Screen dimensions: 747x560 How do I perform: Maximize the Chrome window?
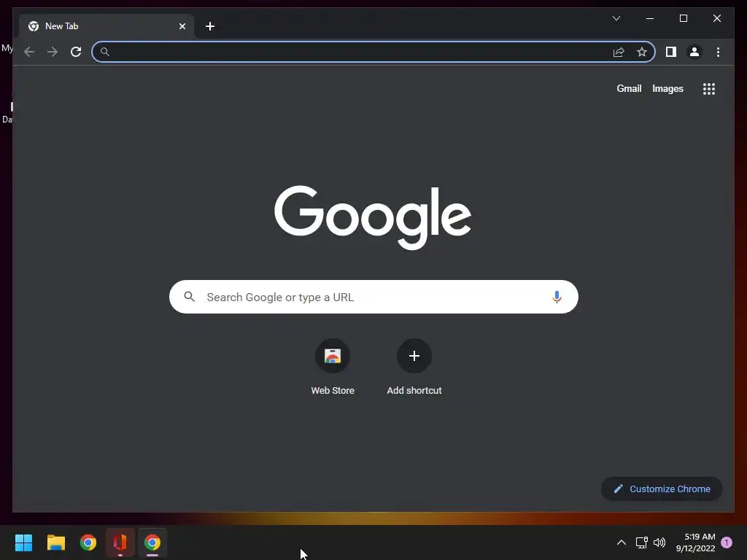[683, 18]
